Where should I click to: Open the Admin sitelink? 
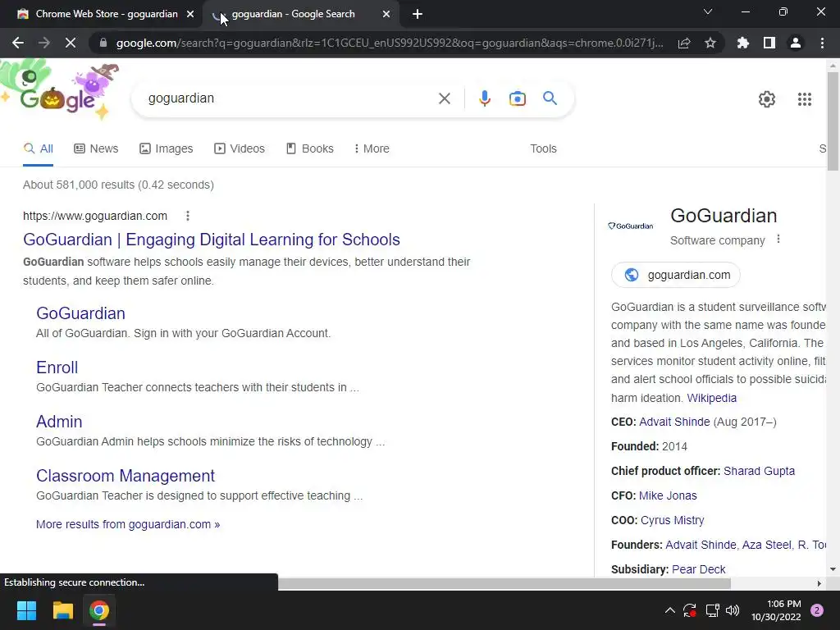point(59,422)
